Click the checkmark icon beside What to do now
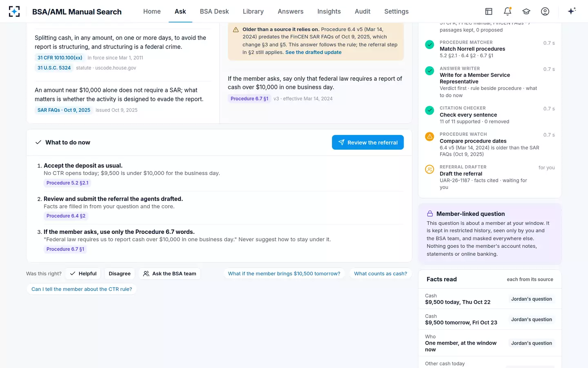 38,142
